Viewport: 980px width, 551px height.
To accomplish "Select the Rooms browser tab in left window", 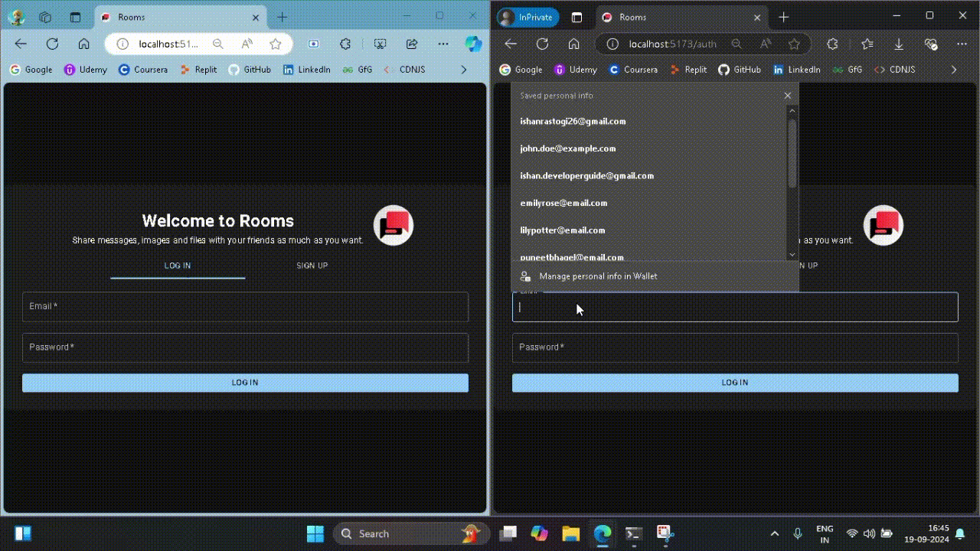I will [180, 17].
